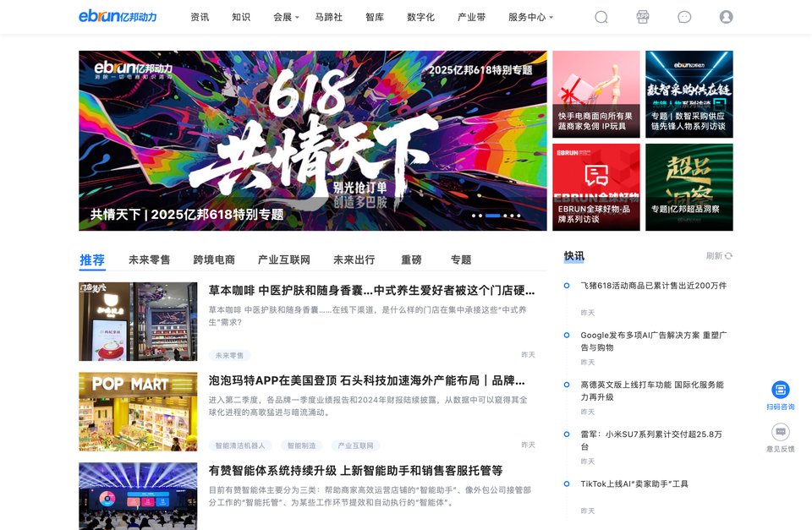Switch to the 重磅 tab
Image resolution: width=812 pixels, height=530 pixels.
[411, 260]
